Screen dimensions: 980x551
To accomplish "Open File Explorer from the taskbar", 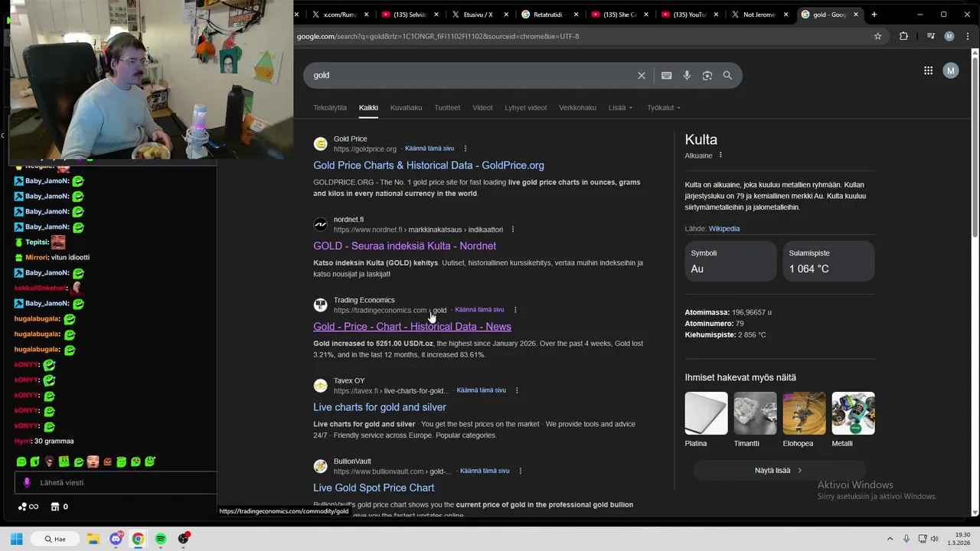I will [x=93, y=539].
